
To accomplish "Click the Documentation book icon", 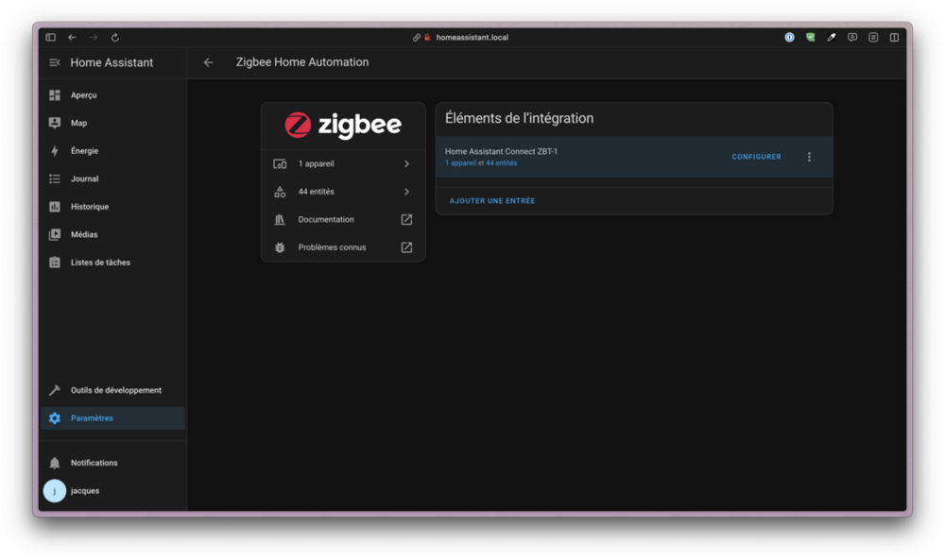I will (x=280, y=219).
